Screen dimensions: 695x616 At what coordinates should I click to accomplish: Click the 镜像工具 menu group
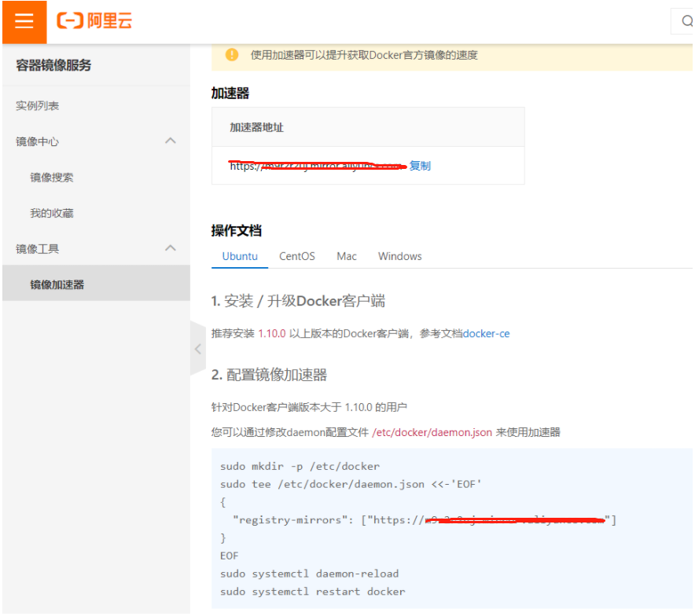[x=37, y=249]
